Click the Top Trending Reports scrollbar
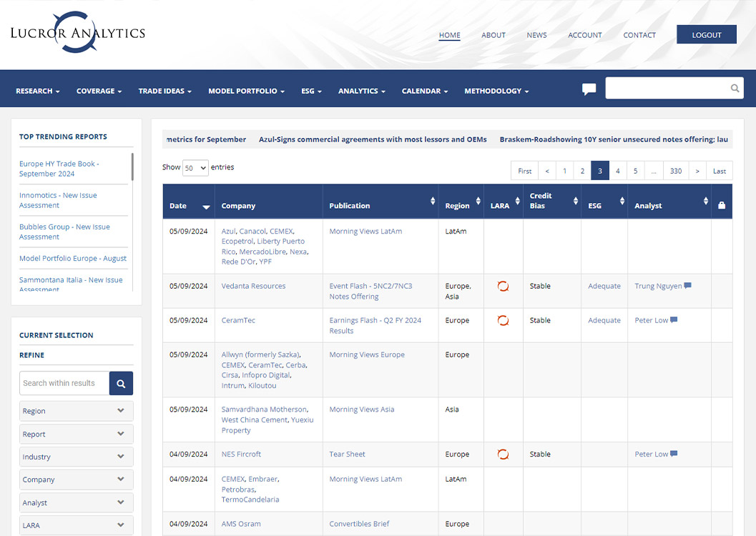 click(x=132, y=167)
